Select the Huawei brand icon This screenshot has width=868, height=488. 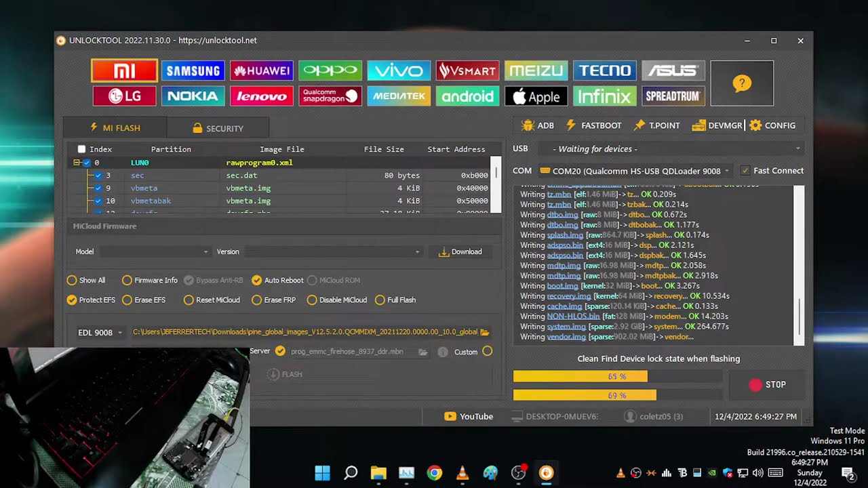pos(262,70)
